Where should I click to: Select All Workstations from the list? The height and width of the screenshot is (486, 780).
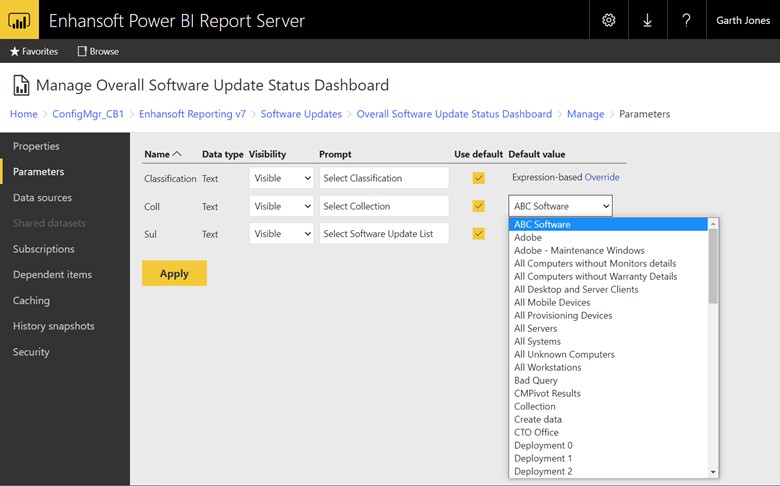tap(547, 367)
